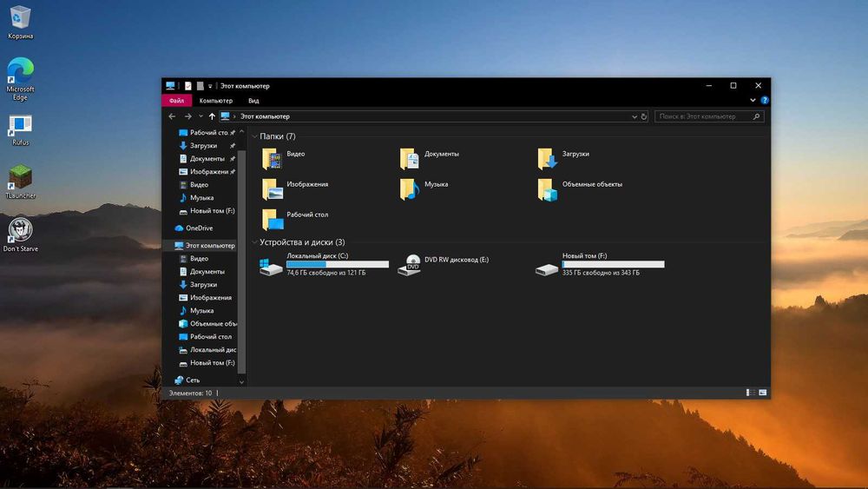This screenshot has width=868, height=489.
Task: Select Этот компьютер in the navigation pane
Action: (204, 245)
